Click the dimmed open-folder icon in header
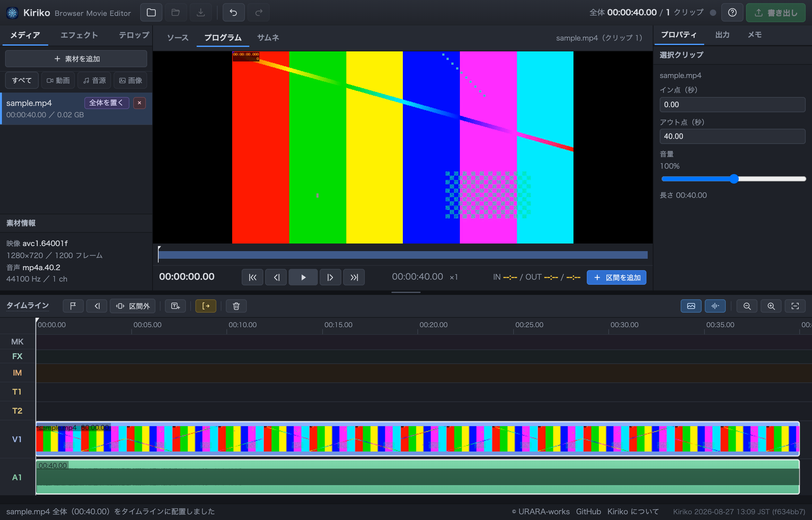 pos(176,12)
